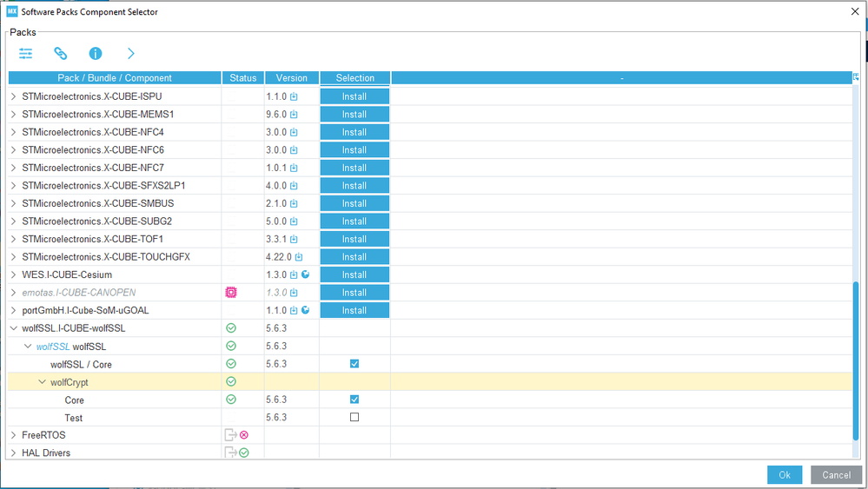868x489 pixels.
Task: Click download icon next to X-CUBE-MEMS1 version 9.6.0
Action: pos(294,115)
